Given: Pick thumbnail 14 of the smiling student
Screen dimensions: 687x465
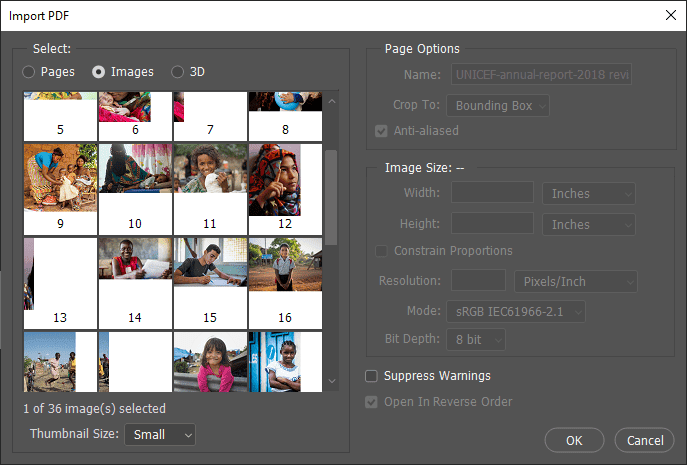Looking at the screenshot, I should (x=135, y=283).
